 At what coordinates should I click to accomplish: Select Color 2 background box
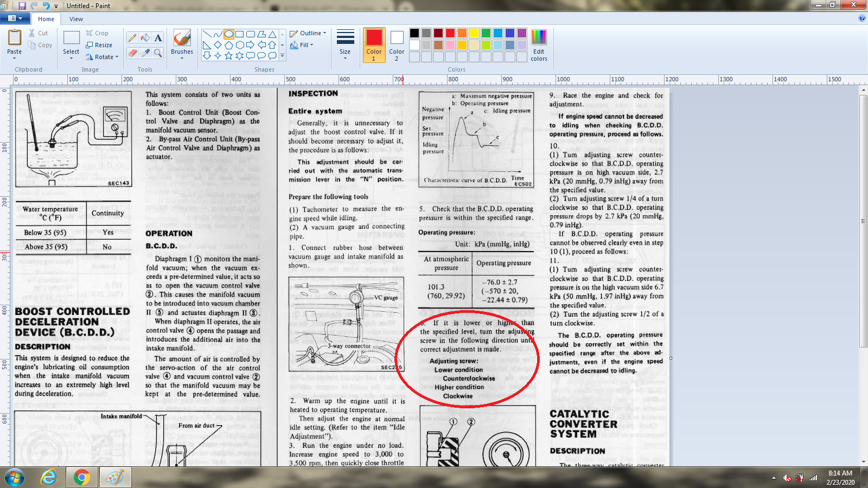click(x=397, y=45)
